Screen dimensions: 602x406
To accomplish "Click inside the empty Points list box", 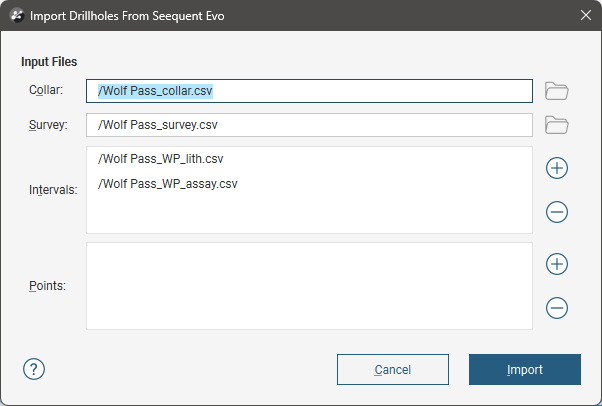I will (308, 285).
